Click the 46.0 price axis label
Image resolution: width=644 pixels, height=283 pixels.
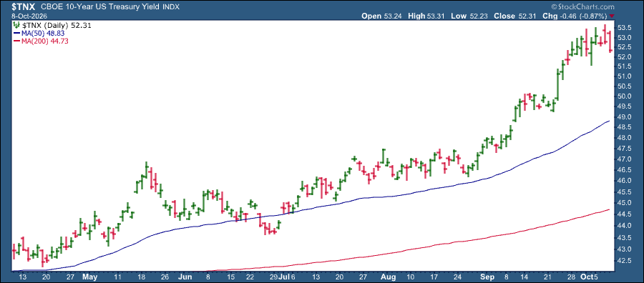tap(624, 181)
